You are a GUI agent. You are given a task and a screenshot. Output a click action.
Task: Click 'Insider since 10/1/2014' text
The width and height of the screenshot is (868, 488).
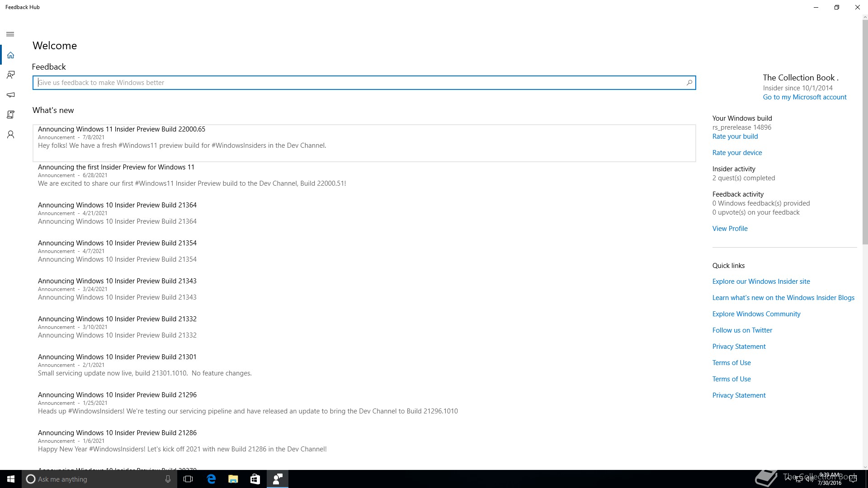click(x=797, y=88)
